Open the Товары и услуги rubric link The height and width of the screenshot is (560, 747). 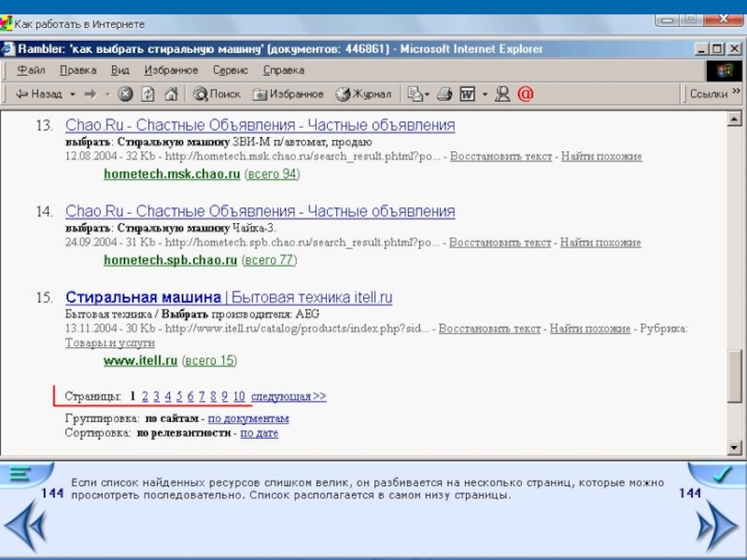tap(110, 343)
